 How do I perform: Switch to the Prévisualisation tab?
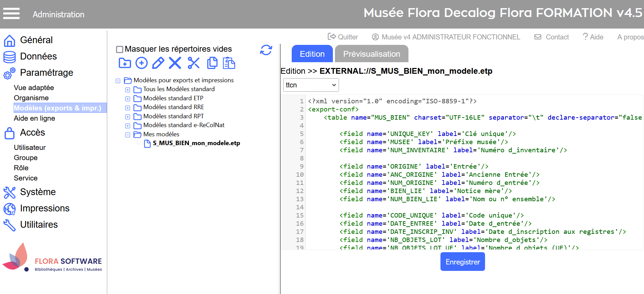pos(371,54)
